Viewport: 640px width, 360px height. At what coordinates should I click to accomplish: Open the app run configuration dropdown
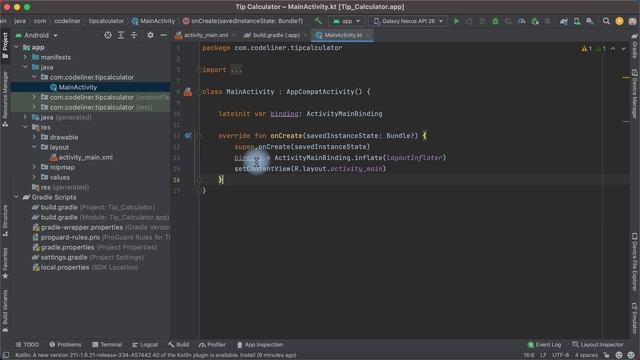(346, 21)
